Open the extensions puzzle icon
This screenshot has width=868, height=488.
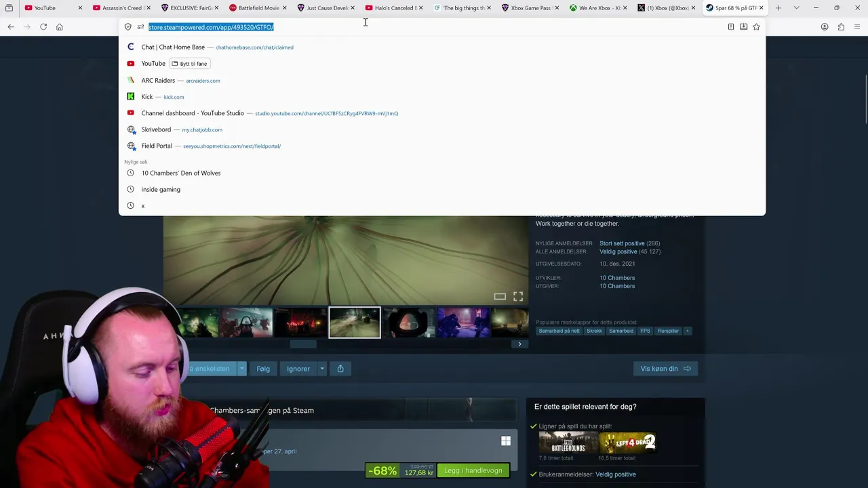coord(841,27)
